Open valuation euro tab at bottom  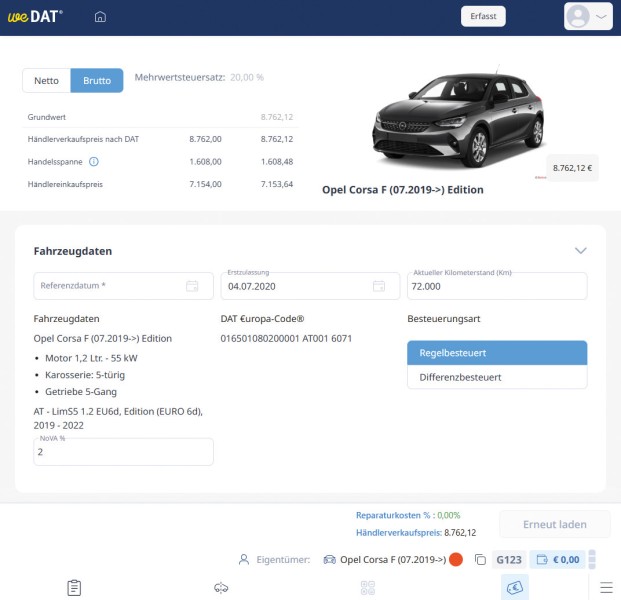pos(515,588)
